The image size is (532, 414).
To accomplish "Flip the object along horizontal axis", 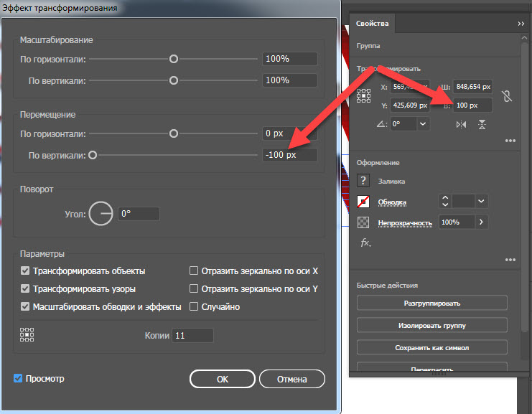I will click(x=461, y=124).
